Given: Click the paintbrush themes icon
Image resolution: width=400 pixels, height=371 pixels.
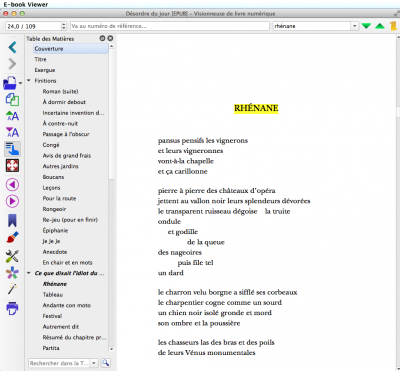Looking at the screenshot, I should pyautogui.click(x=12, y=237).
